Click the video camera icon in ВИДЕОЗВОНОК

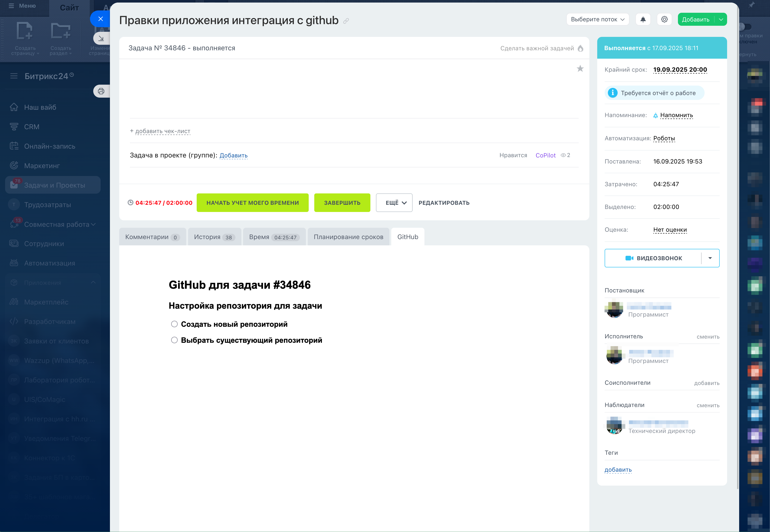629,258
